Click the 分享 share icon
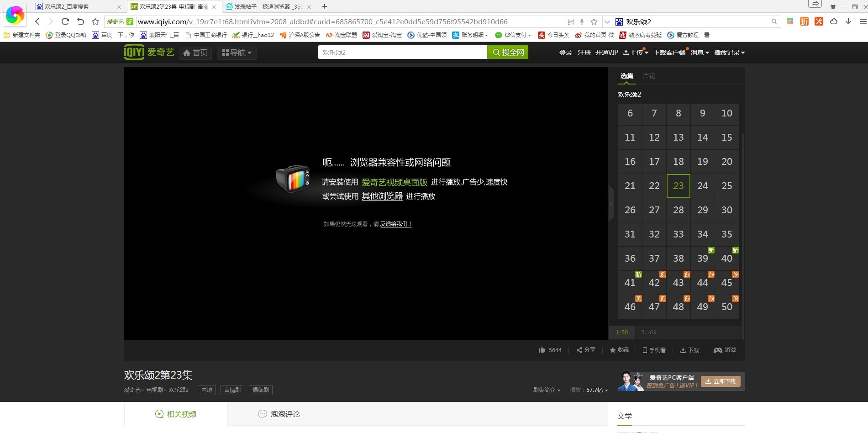The height and width of the screenshot is (433, 868). tap(586, 350)
